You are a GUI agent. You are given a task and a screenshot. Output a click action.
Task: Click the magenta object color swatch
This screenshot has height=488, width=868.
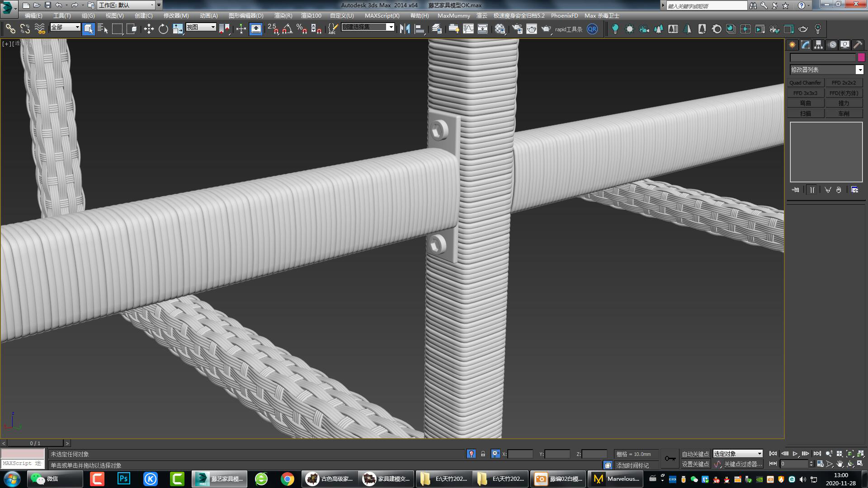[x=861, y=57]
